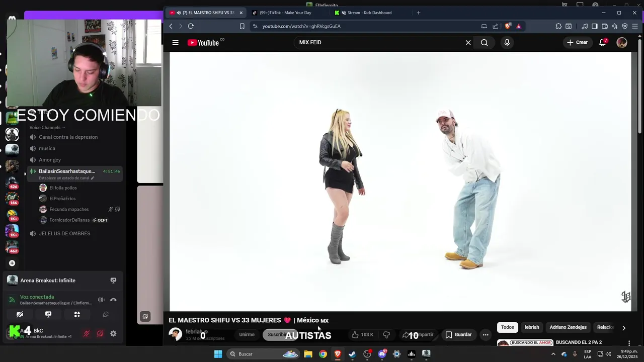Dislike the video with thumbs down
This screenshot has width=644, height=362.
click(386, 335)
